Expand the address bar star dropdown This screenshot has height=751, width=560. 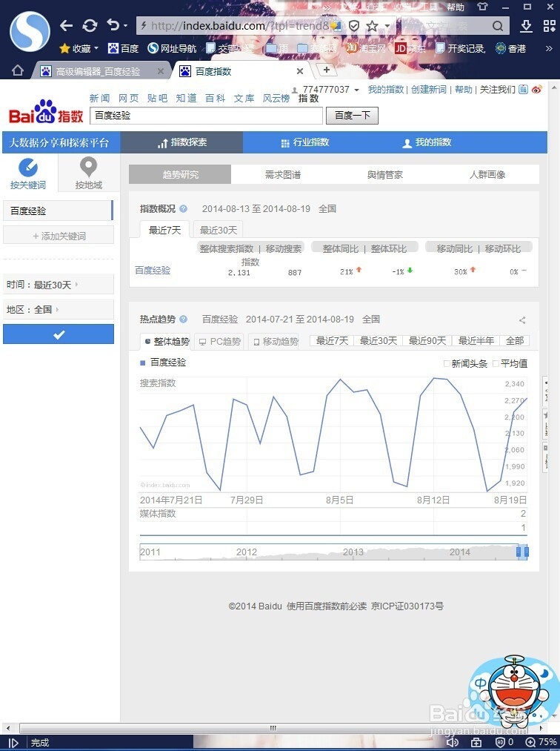tap(387, 26)
